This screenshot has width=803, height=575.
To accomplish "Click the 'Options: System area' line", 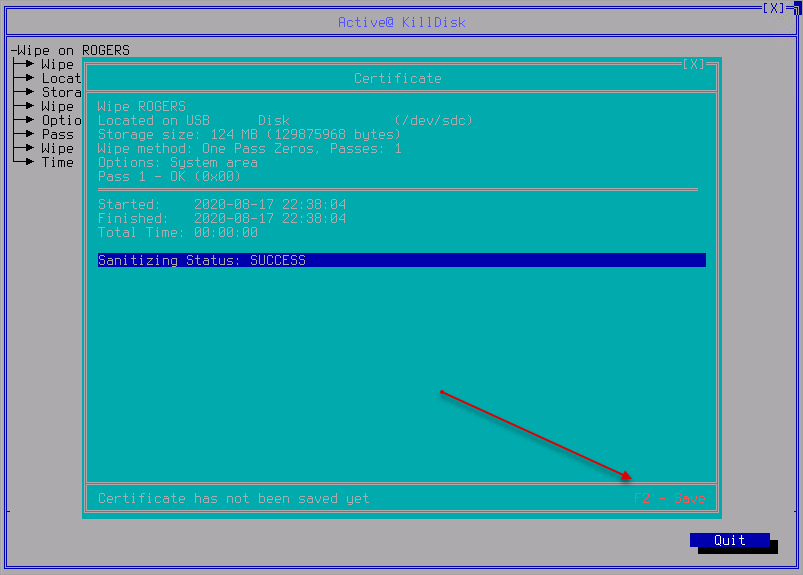I will (x=178, y=162).
